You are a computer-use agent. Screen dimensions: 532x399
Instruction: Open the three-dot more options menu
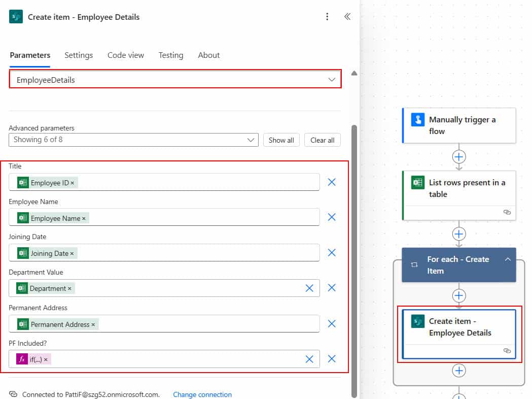click(327, 17)
